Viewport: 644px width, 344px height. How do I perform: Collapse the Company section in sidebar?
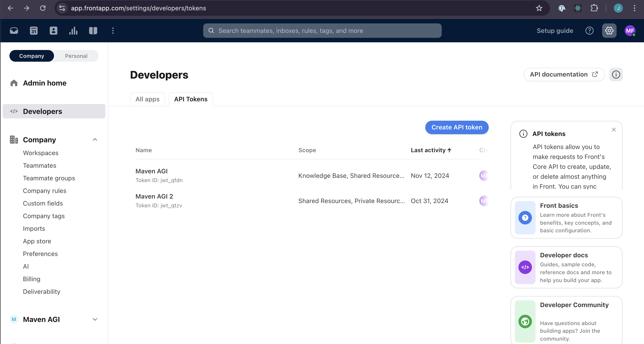[x=95, y=139]
